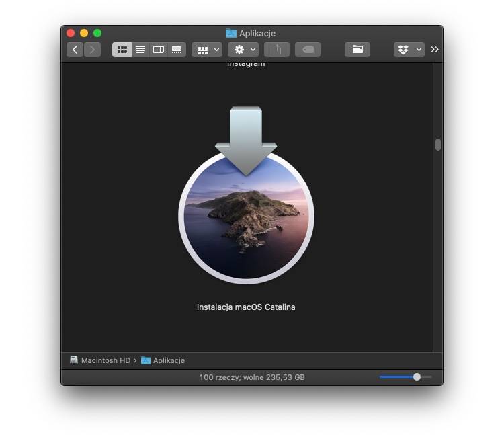504x435 pixels.
Task: Switch to gallery view
Action: (x=177, y=50)
